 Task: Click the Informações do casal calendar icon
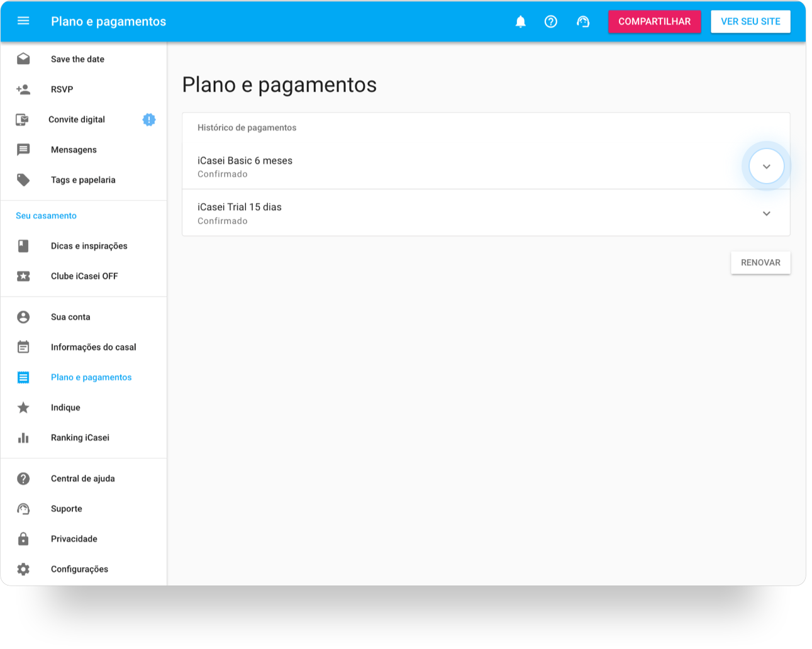click(x=23, y=347)
